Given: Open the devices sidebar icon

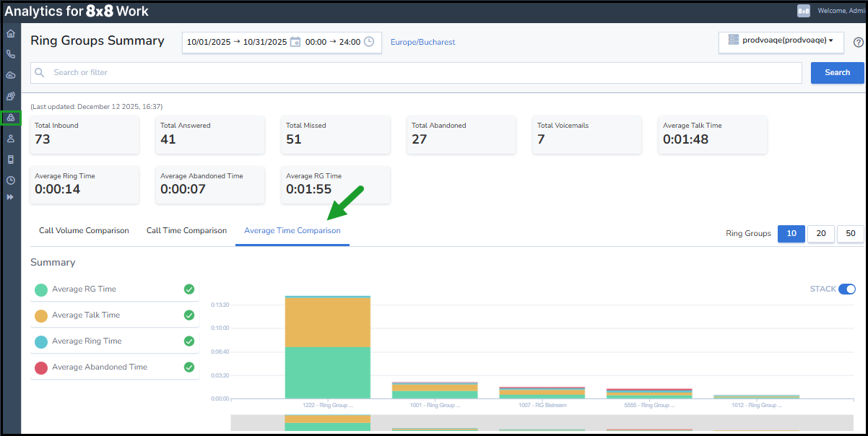Looking at the screenshot, I should 11,160.
